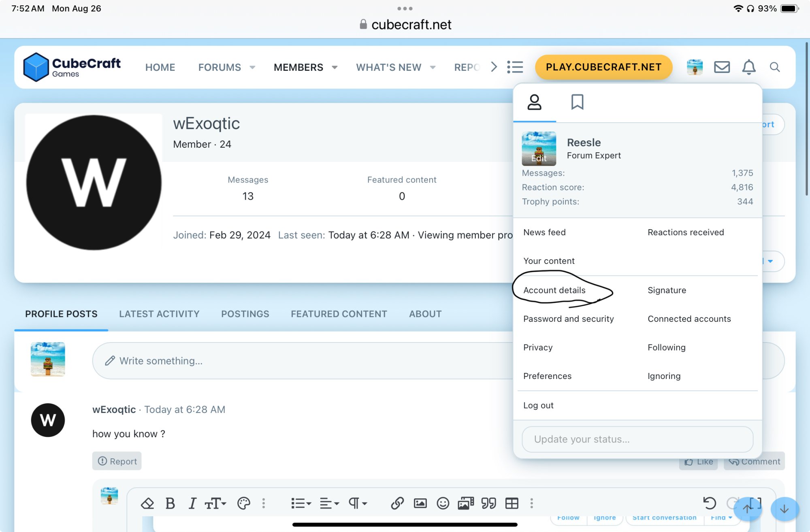The height and width of the screenshot is (532, 810).
Task: Expand the Forums dropdown arrow
Action: click(x=252, y=67)
